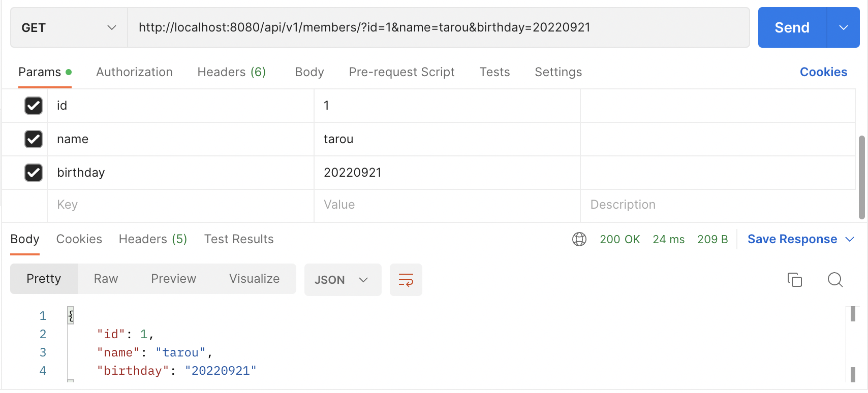This screenshot has height=393, width=868.
Task: Open the Cookies manager
Action: (823, 72)
